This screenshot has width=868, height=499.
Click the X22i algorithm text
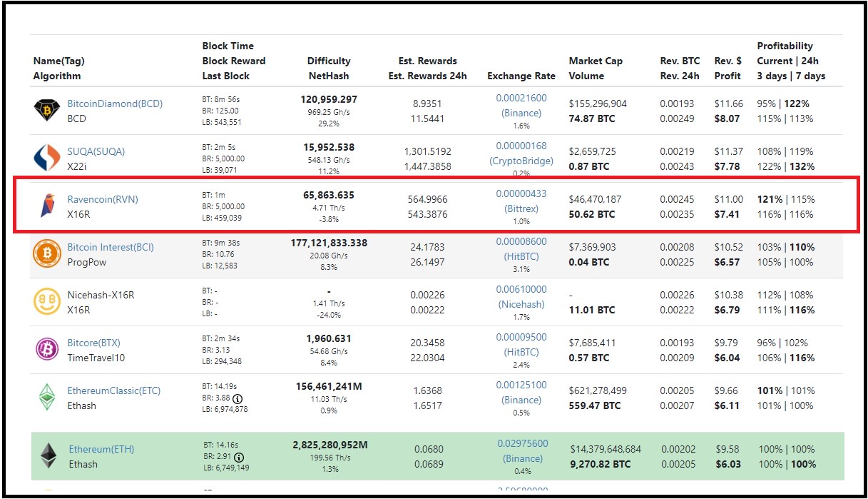click(x=77, y=166)
